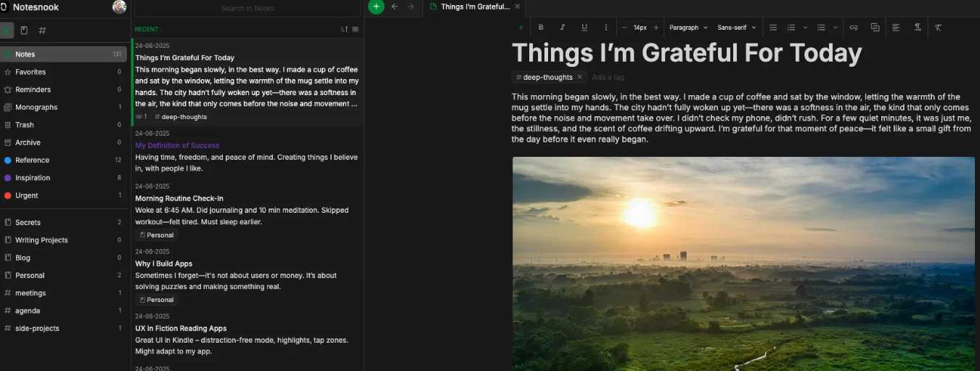Open the My Definition of Success note

pos(177,145)
